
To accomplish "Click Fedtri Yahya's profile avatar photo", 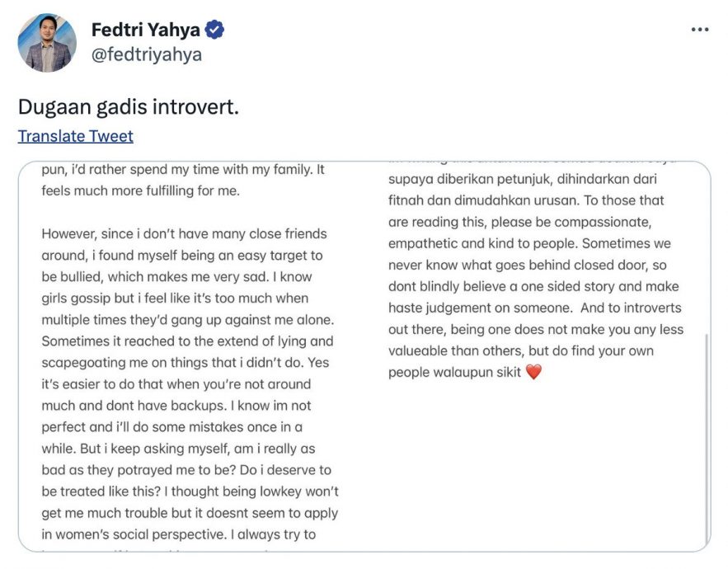I will click(47, 43).
